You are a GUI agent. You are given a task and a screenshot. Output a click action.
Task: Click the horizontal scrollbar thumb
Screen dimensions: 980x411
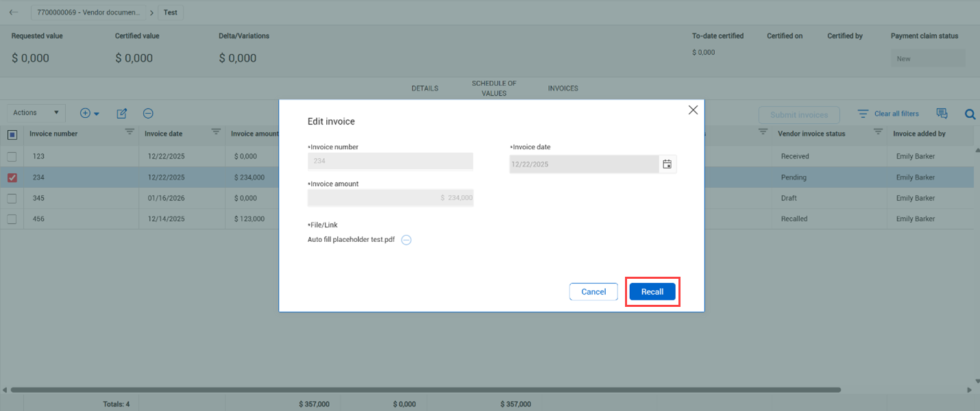[426, 390]
